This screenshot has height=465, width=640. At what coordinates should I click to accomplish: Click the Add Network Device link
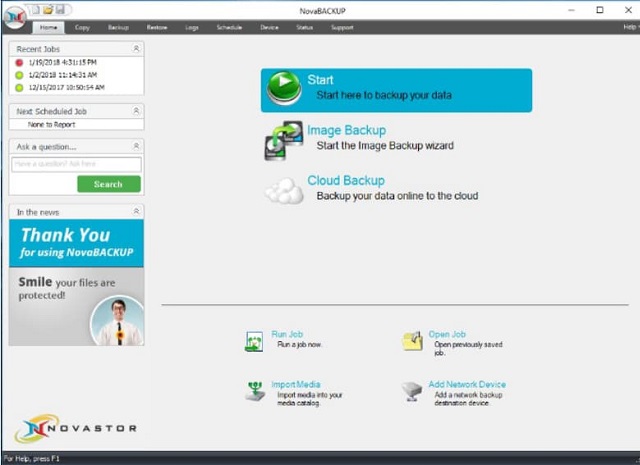tap(467, 384)
